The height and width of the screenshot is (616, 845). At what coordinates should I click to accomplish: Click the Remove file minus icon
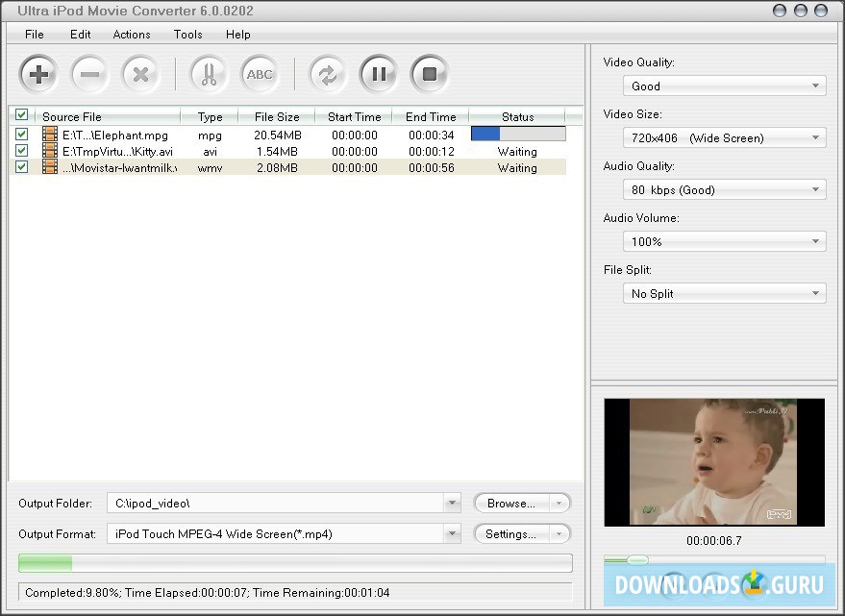click(x=89, y=74)
